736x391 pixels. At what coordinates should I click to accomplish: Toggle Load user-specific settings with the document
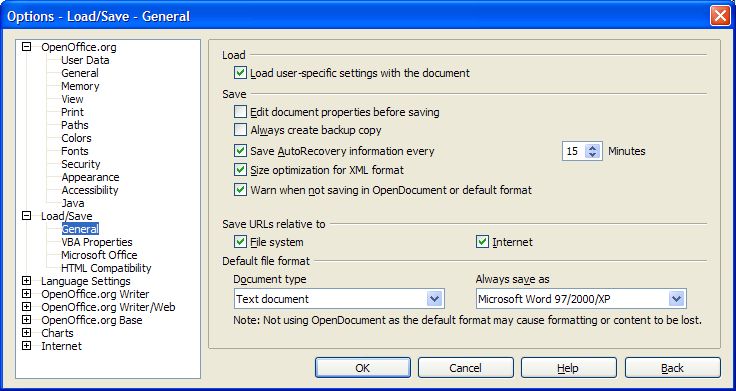(240, 73)
